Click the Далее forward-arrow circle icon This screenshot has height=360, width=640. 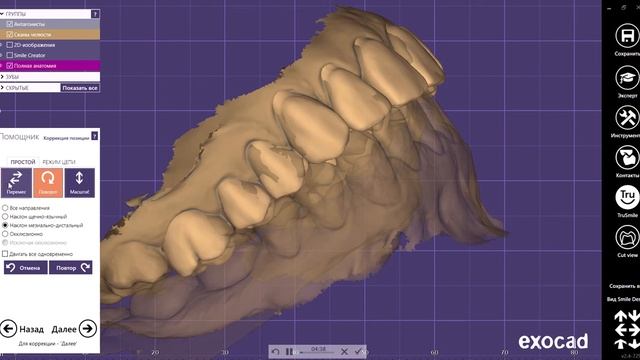pyautogui.click(x=87, y=329)
